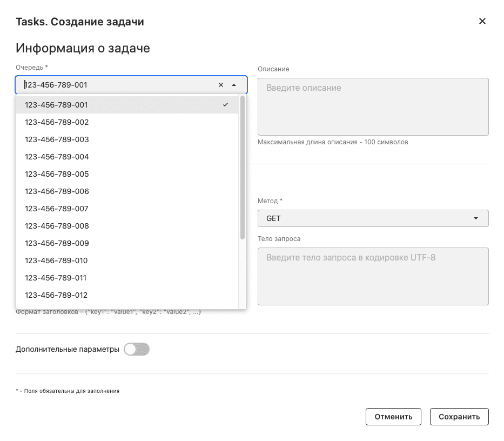Clear the selected queue value
This screenshot has height=441, width=504.
pos(220,85)
